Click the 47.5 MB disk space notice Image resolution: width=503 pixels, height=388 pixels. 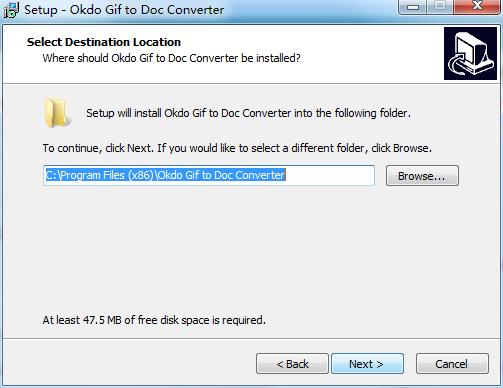154,320
